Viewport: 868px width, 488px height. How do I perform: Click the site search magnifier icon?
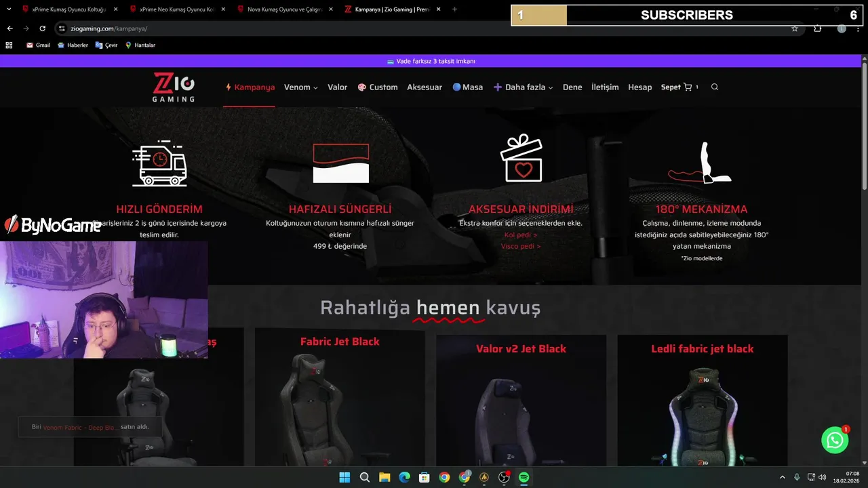[715, 87]
